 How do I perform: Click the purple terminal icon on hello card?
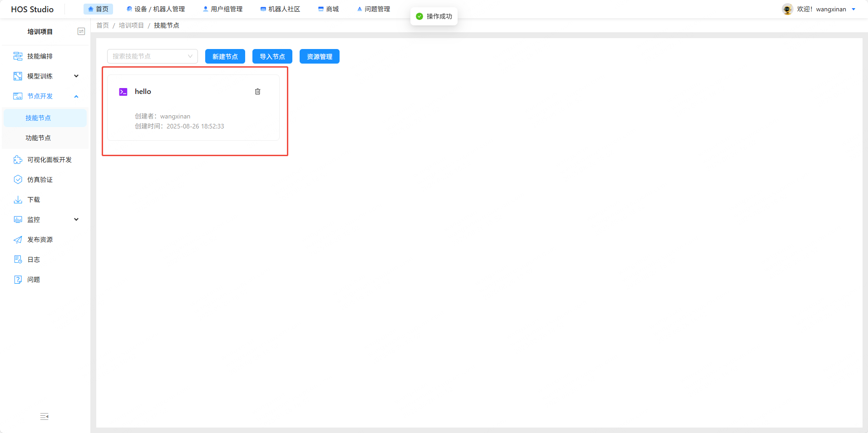pyautogui.click(x=123, y=92)
